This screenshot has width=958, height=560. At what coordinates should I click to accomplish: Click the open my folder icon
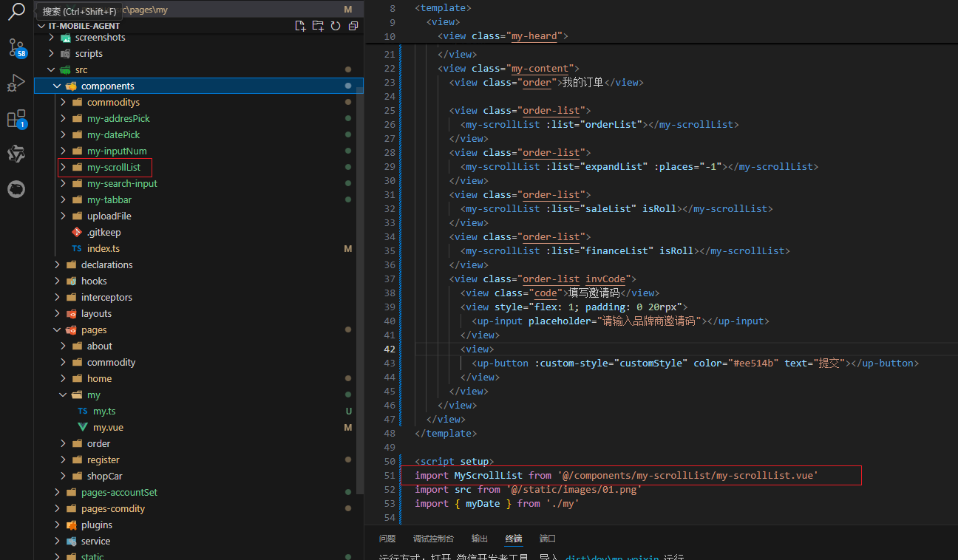tap(77, 395)
